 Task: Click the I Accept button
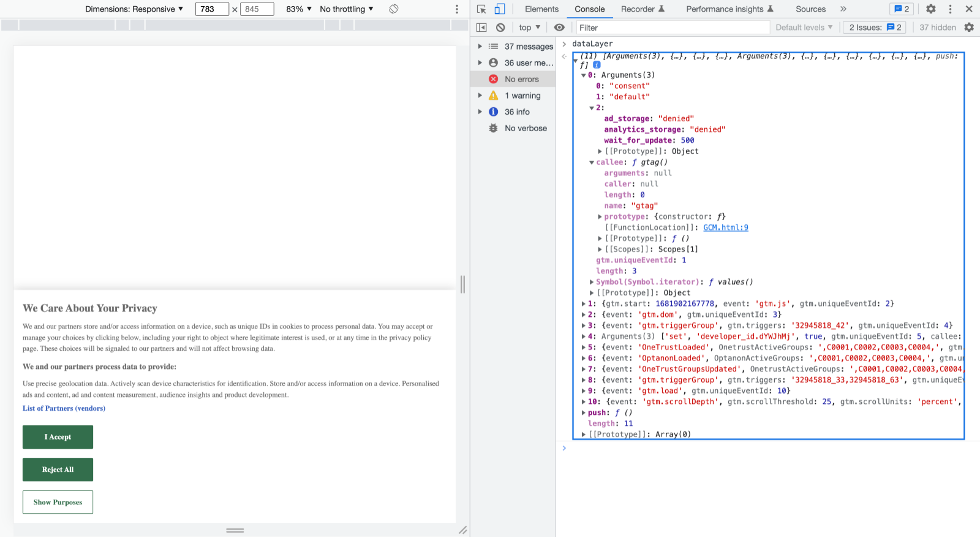tap(58, 437)
